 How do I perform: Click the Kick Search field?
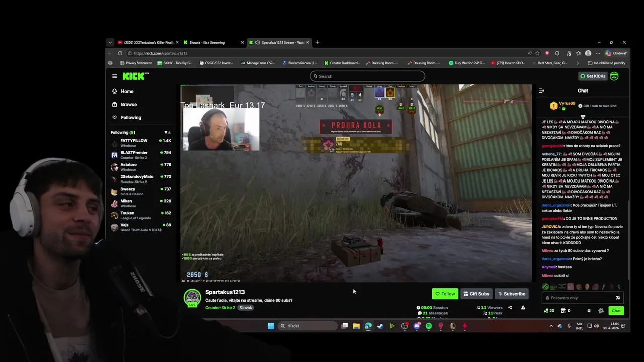click(x=367, y=76)
